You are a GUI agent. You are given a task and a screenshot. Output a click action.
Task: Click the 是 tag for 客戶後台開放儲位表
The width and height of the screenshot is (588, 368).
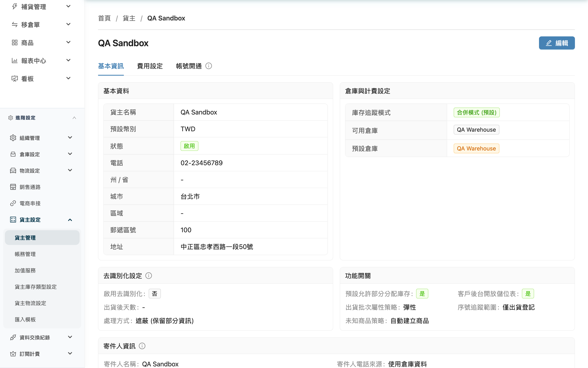(528, 294)
